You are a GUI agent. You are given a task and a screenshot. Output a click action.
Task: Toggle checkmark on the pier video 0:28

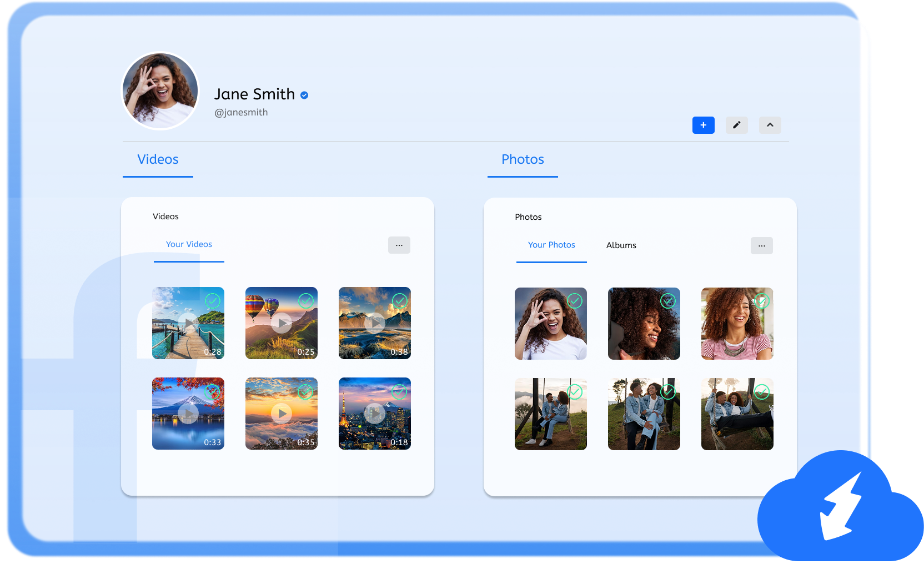point(213,301)
